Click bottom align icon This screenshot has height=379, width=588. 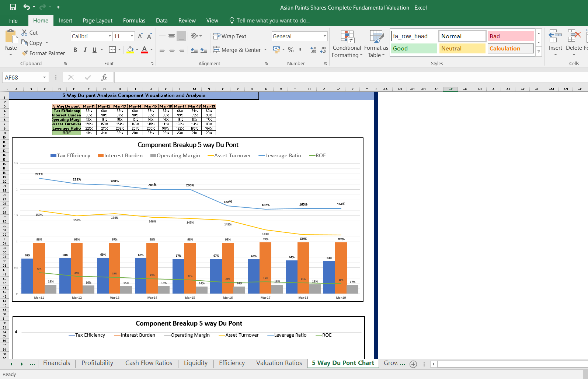[181, 36]
